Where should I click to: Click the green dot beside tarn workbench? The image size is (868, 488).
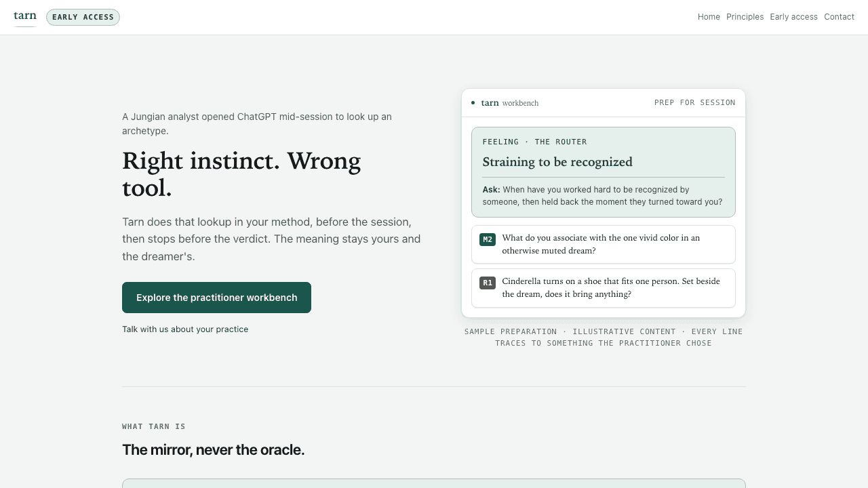click(x=473, y=103)
